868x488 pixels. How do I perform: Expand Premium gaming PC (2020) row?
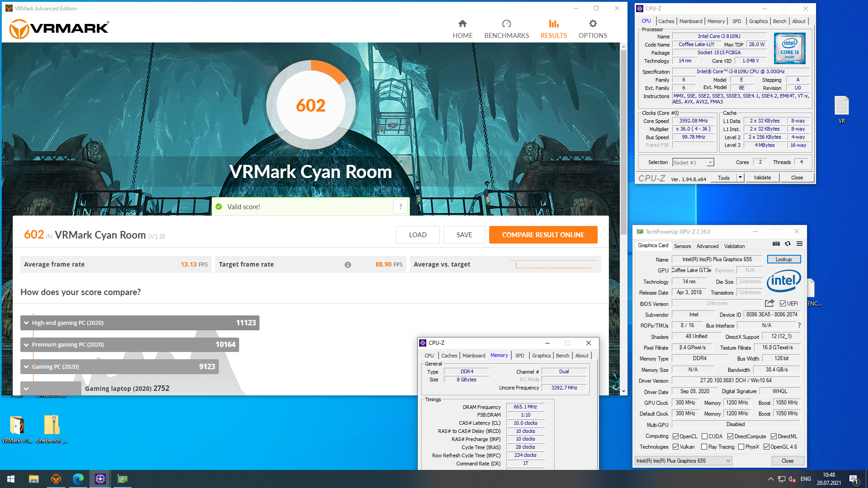point(130,345)
